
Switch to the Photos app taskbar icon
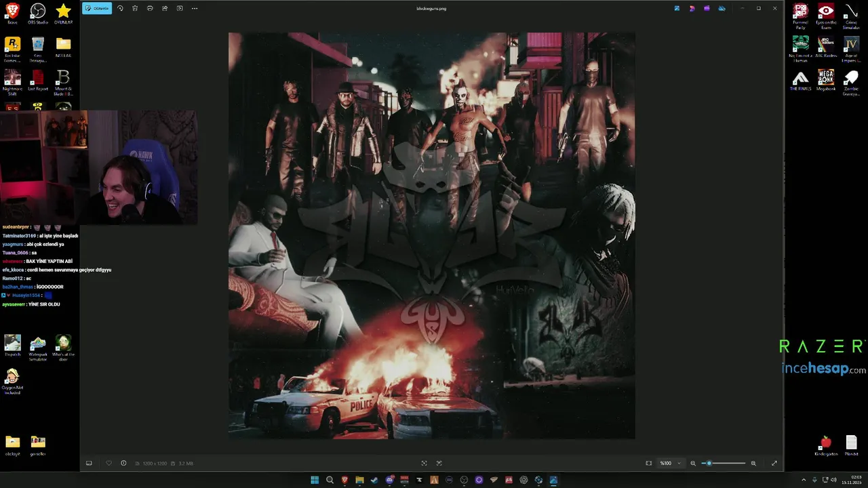pyautogui.click(x=553, y=480)
